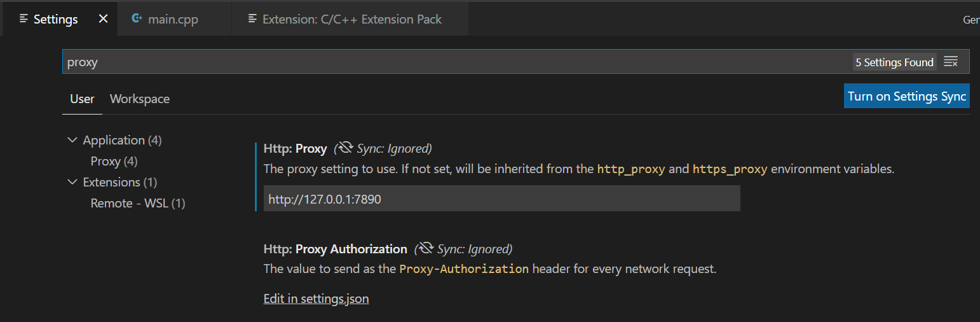Screen dimensions: 980x322
Task: Open Edit in settings.json link
Action: 316,298
